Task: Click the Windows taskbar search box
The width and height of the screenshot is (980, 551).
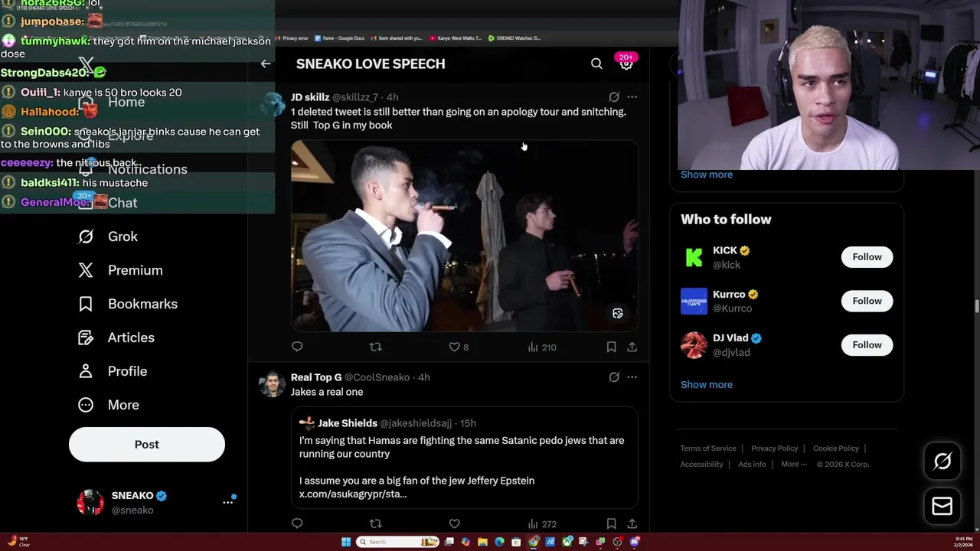Action: pos(397,542)
